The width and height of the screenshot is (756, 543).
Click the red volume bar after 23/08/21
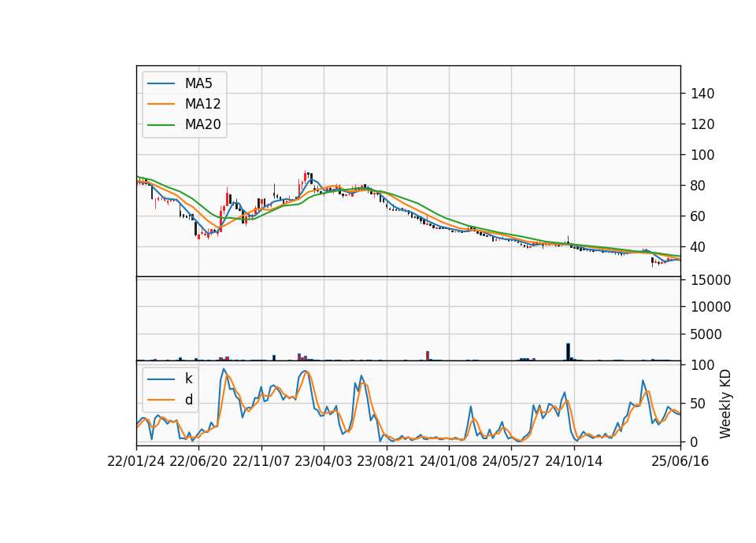pos(428,356)
